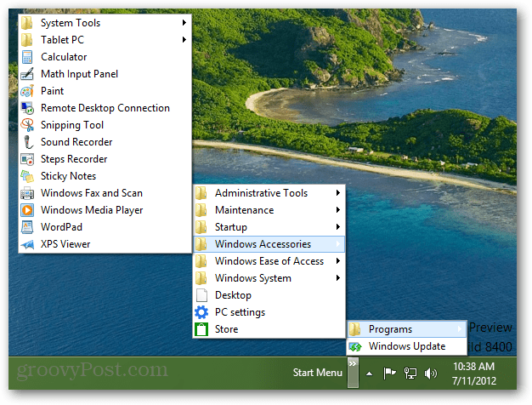Select Windows Ease of Access entry

tap(269, 261)
